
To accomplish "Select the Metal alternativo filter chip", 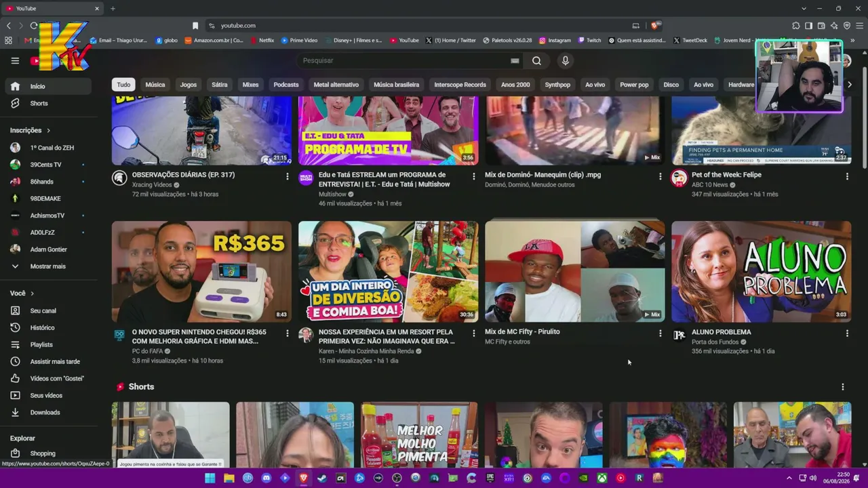I will (x=336, y=85).
